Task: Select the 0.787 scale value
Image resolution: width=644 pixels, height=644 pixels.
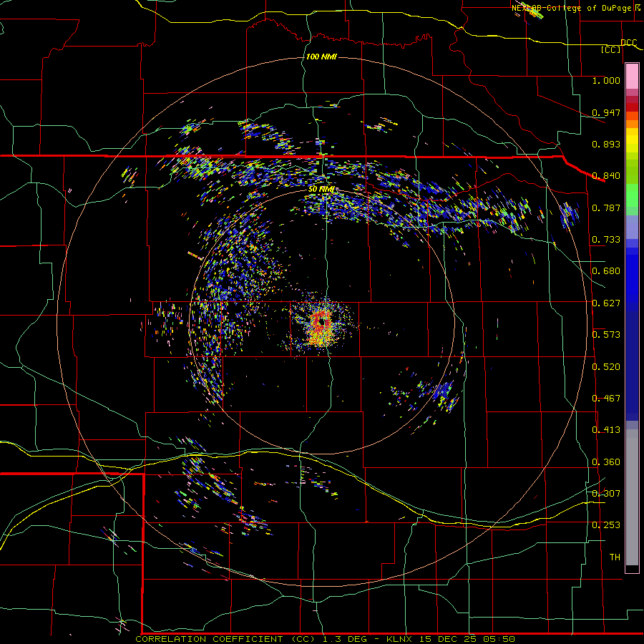Action: pyautogui.click(x=606, y=208)
